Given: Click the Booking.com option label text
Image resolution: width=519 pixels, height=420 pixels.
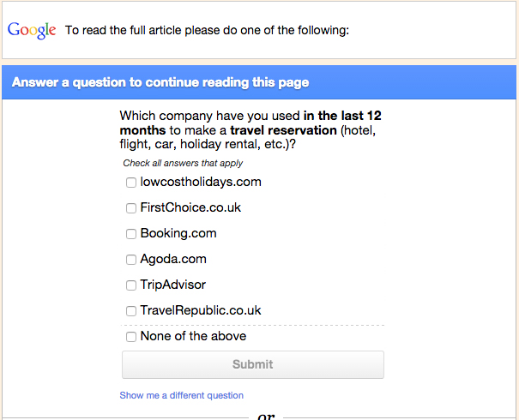Looking at the screenshot, I should (x=178, y=233).
